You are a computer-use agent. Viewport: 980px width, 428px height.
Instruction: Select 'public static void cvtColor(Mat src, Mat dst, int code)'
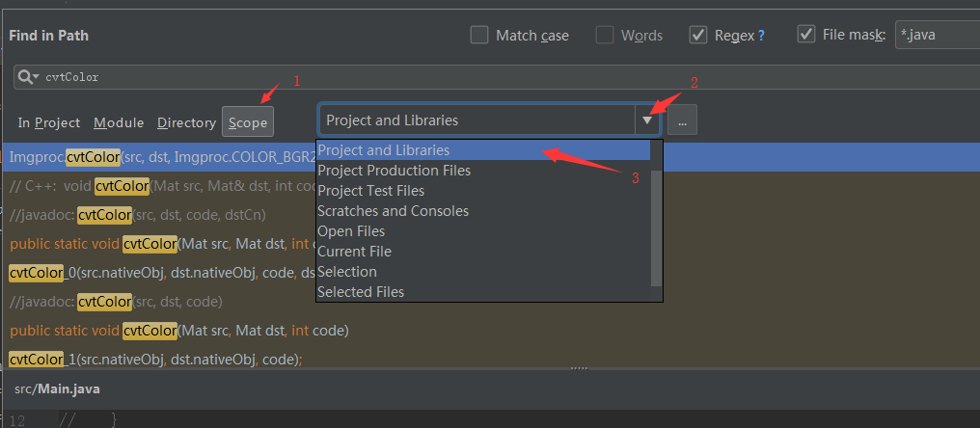pyautogui.click(x=178, y=331)
